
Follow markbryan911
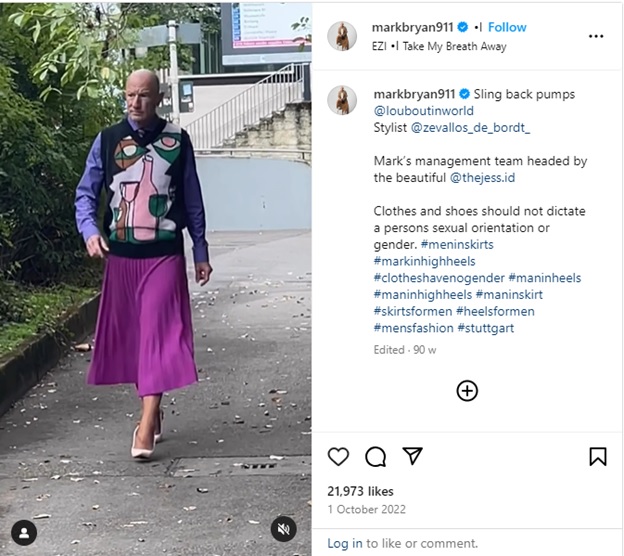click(507, 27)
